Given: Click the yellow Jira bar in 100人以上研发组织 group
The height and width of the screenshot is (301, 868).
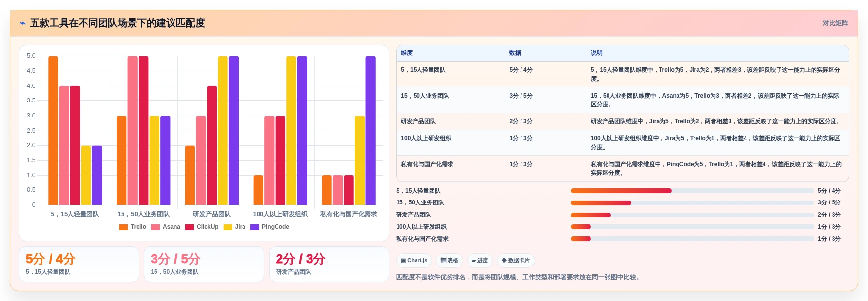Looking at the screenshot, I should 291,131.
